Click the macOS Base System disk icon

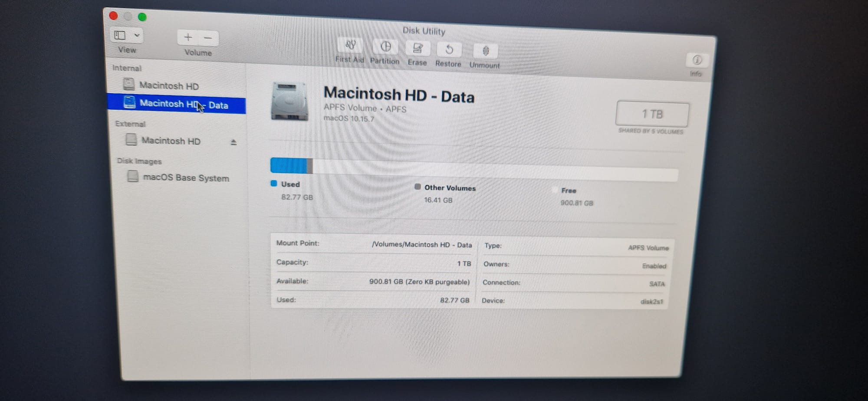point(133,176)
